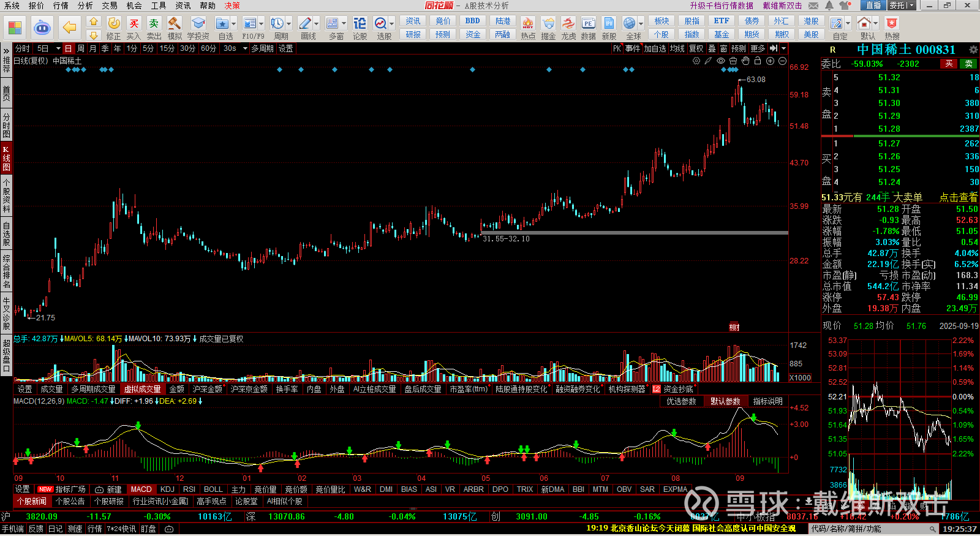Open the 学投资 graduation cap icon

coord(198,23)
